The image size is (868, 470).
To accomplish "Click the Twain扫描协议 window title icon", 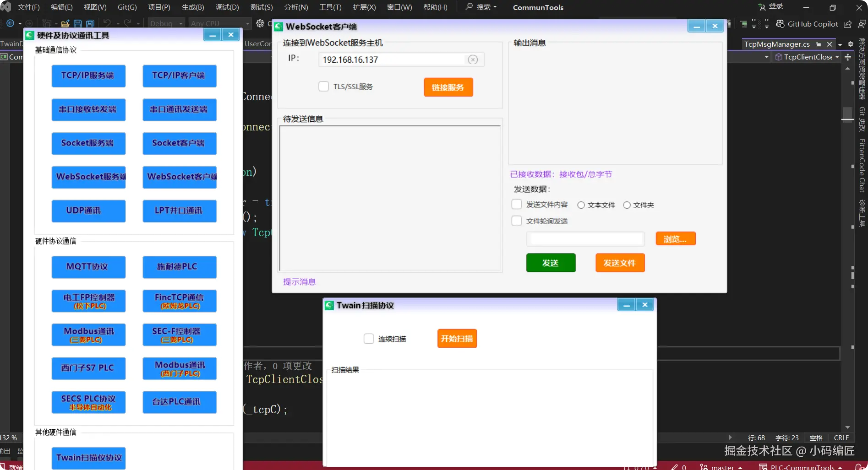I will pyautogui.click(x=329, y=305).
